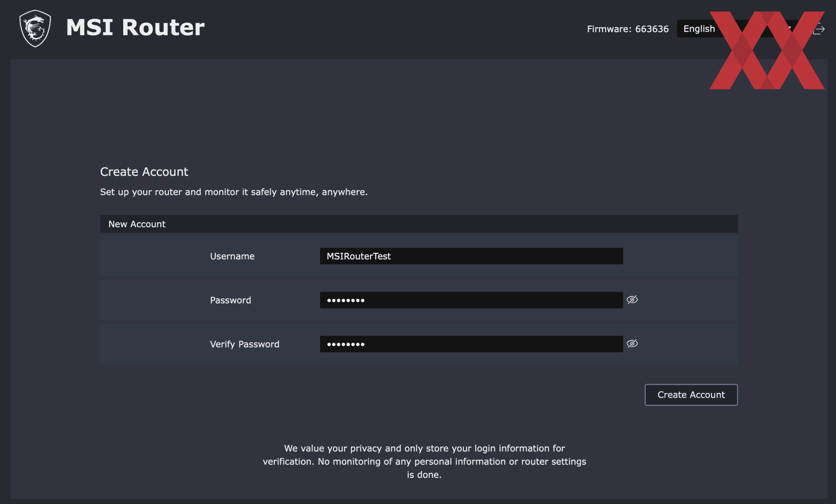Screen dimensions: 836x504
Task: Show the Password field contents
Action: click(632, 299)
